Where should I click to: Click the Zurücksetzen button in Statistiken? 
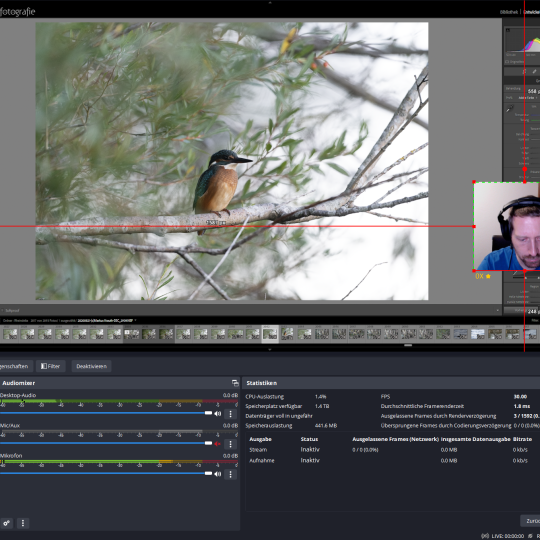click(530, 521)
